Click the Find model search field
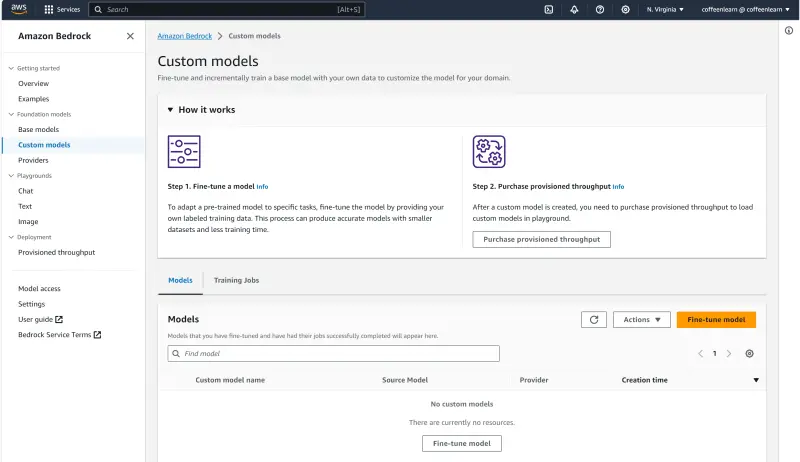The height and width of the screenshot is (462, 800). 334,354
